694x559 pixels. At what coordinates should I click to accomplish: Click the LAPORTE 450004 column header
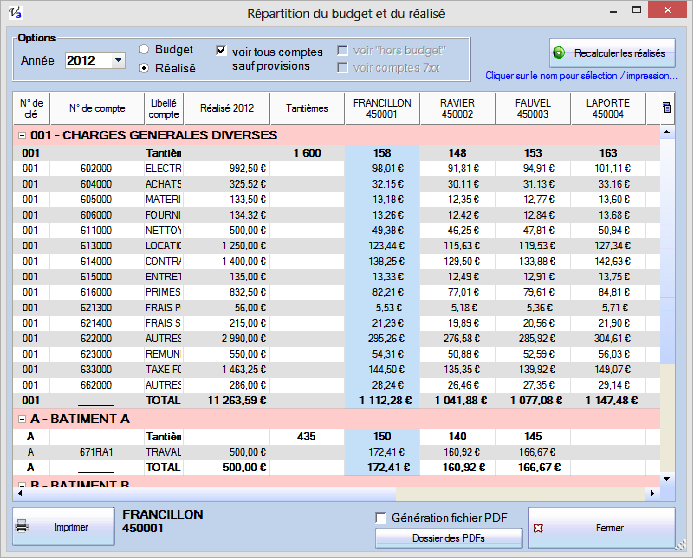tap(608, 108)
